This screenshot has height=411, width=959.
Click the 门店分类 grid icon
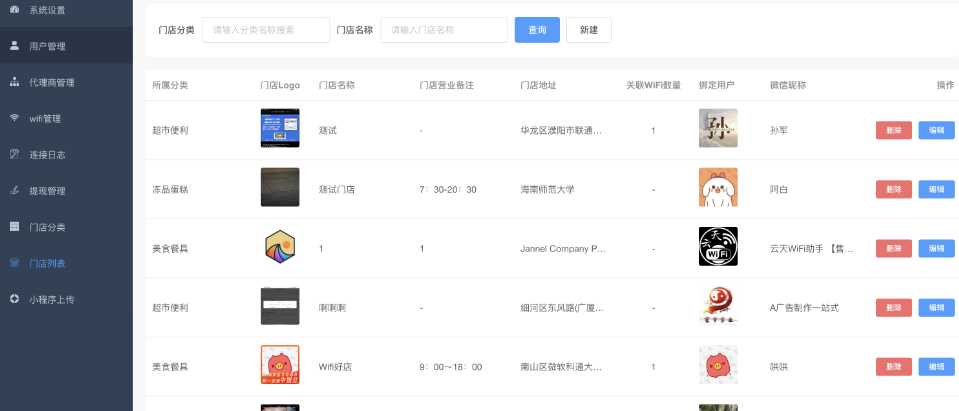click(x=15, y=227)
